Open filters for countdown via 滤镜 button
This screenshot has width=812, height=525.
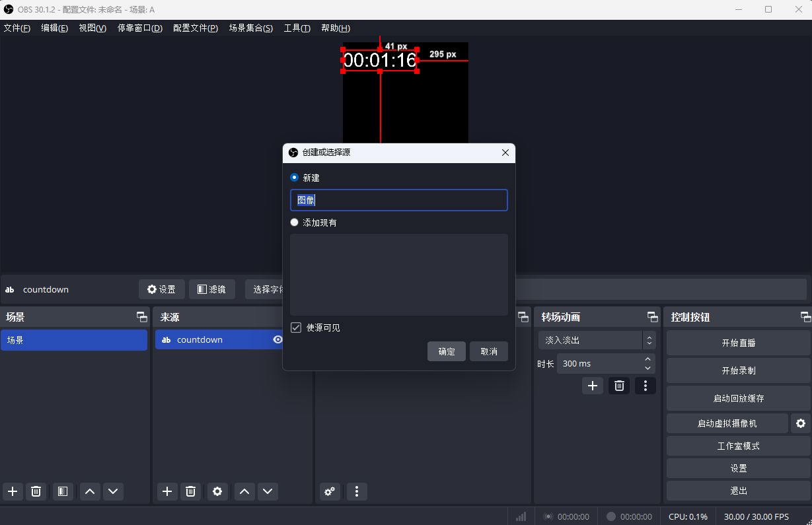coord(212,289)
